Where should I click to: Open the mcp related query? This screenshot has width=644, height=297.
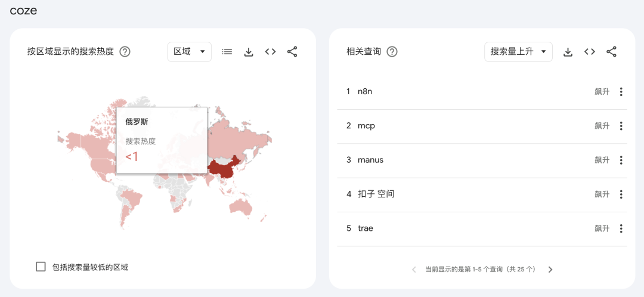[x=366, y=126]
